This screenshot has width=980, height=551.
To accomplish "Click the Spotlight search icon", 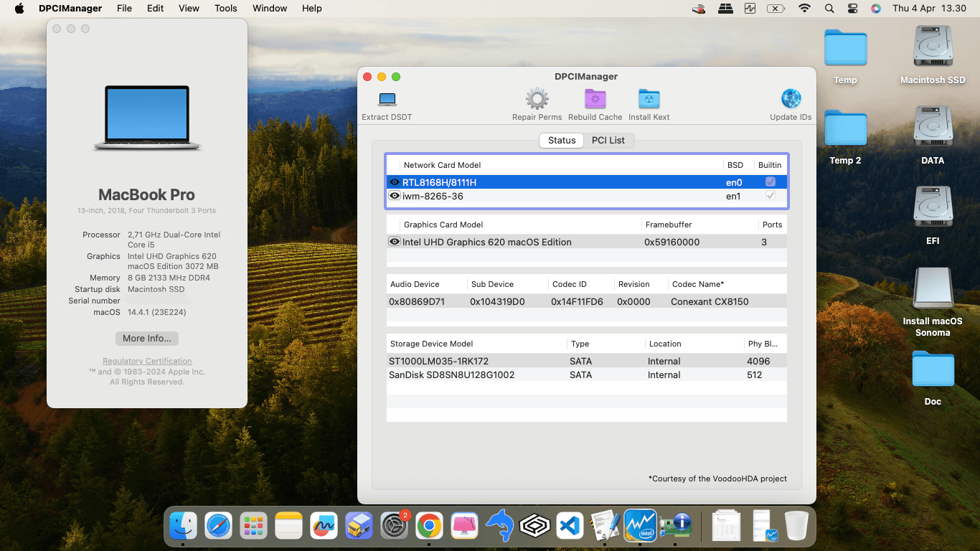I will (829, 9).
